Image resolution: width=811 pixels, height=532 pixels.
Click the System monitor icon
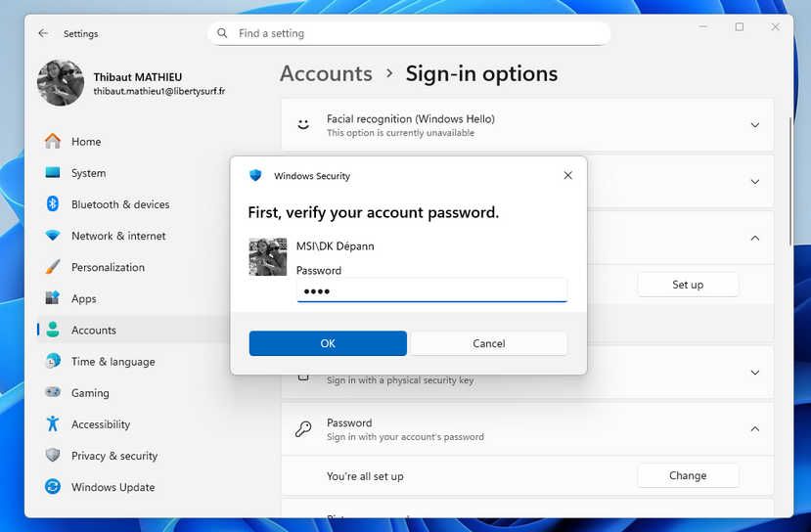tap(52, 172)
